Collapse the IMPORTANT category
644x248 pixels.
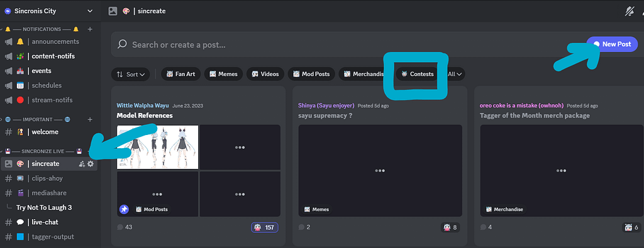click(x=38, y=119)
